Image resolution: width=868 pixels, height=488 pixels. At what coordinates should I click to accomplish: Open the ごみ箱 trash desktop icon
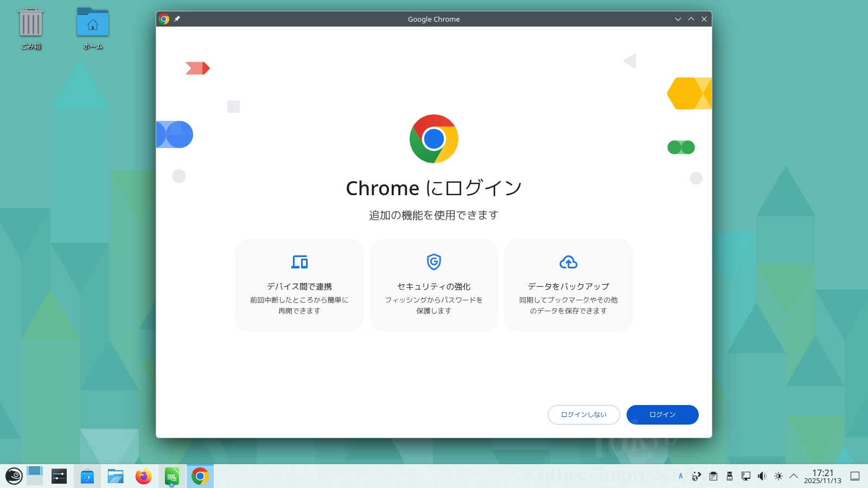(31, 29)
